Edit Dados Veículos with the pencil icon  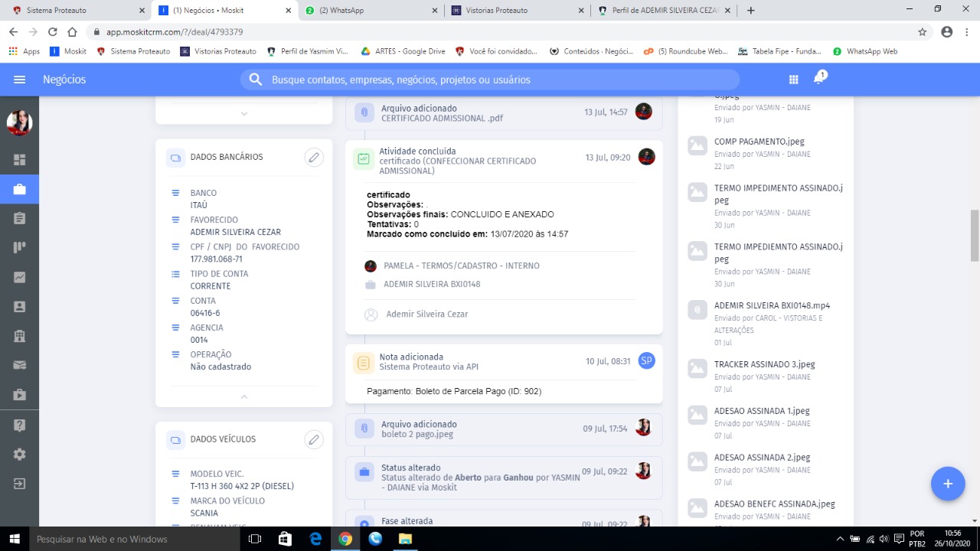(313, 440)
